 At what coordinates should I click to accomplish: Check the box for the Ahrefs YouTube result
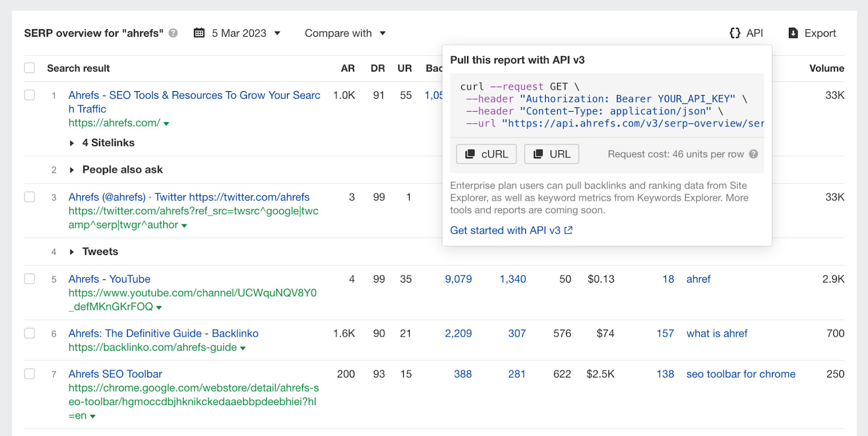pos(29,279)
